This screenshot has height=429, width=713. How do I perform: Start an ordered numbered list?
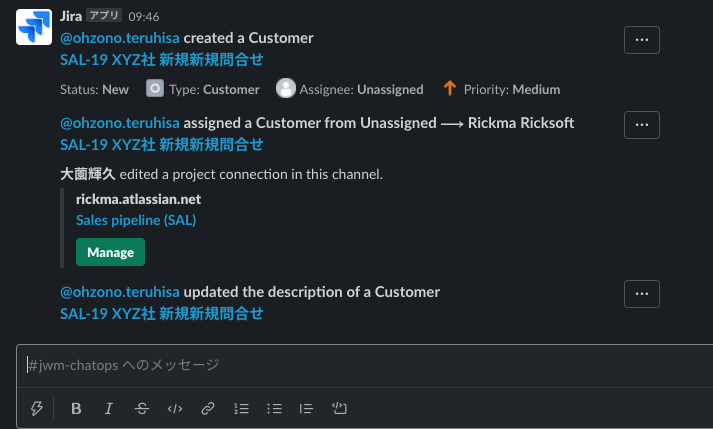click(241, 408)
